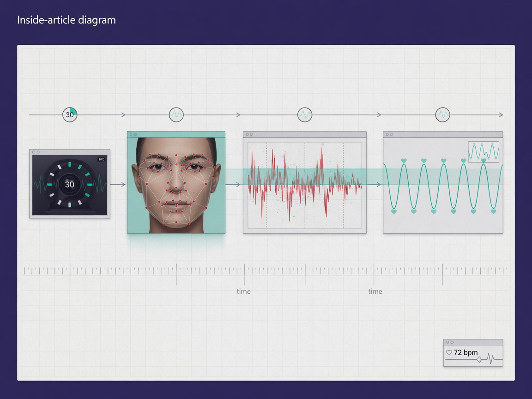Click the 72 bpm readout text
This screenshot has height=399, width=532.
click(465, 352)
